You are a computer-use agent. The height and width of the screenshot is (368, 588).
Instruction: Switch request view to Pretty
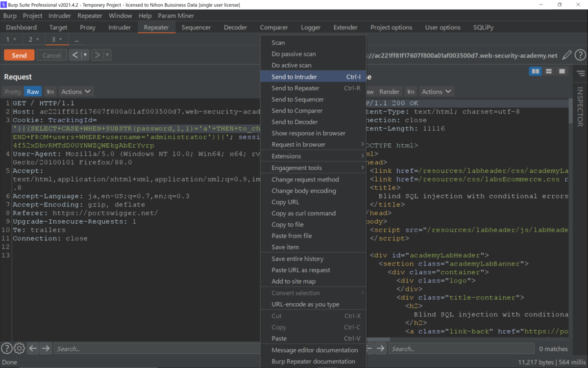click(13, 92)
